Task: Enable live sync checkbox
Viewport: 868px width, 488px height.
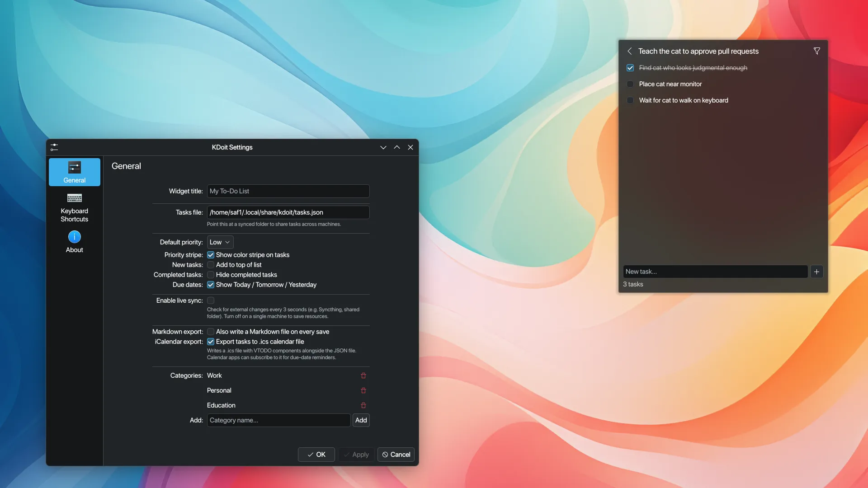Action: pos(211,300)
